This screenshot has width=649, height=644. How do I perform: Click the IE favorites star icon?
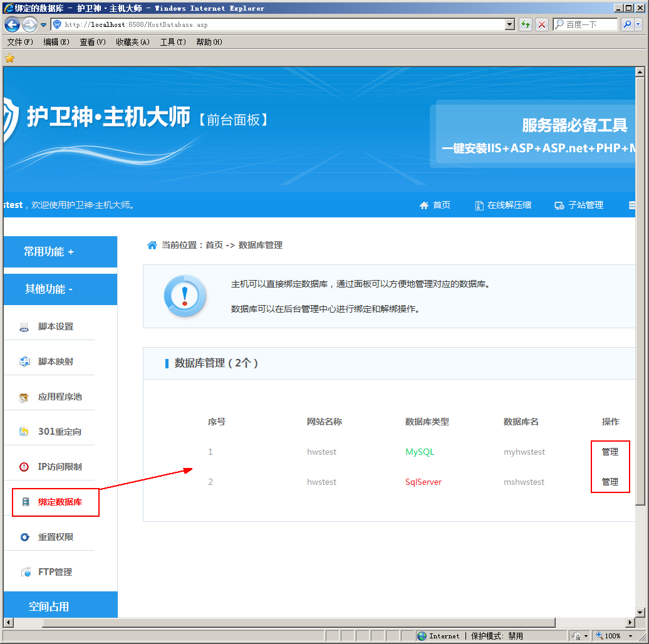(x=9, y=58)
